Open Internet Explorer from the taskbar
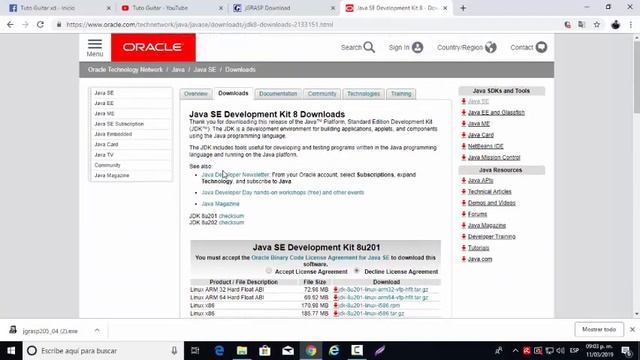 click(x=334, y=351)
